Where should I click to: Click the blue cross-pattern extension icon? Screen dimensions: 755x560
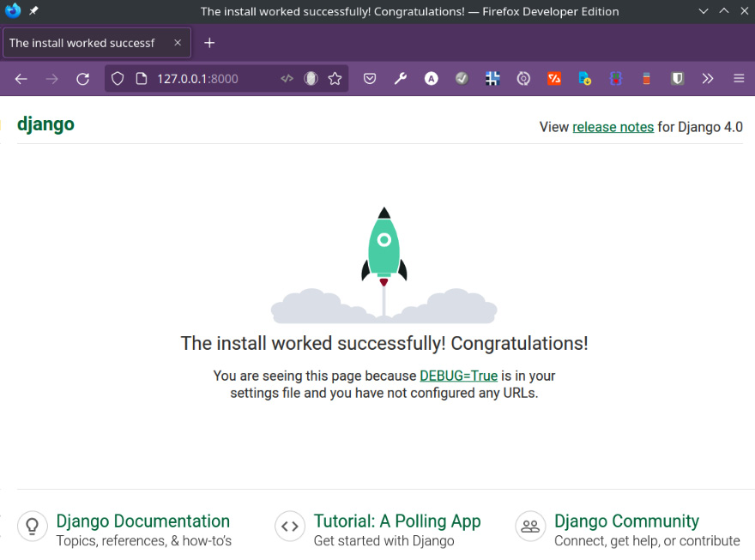pos(492,78)
